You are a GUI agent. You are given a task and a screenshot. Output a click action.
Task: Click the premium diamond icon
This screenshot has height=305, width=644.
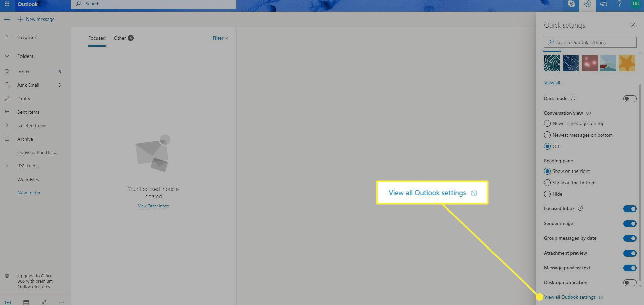click(x=7, y=276)
